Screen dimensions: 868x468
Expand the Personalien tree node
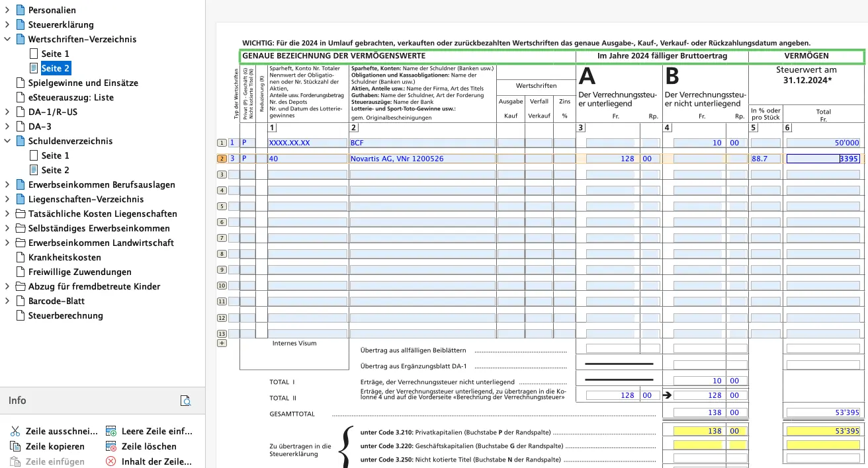click(7, 10)
